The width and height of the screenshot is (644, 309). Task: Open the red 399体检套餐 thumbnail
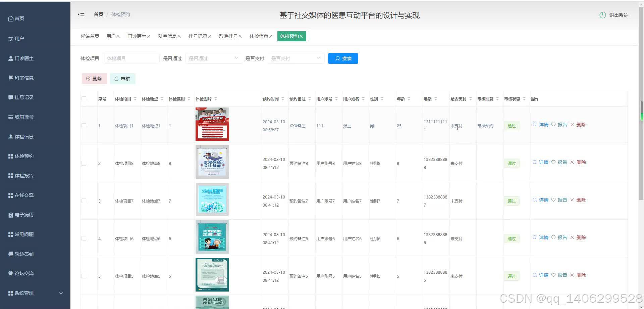tap(212, 124)
